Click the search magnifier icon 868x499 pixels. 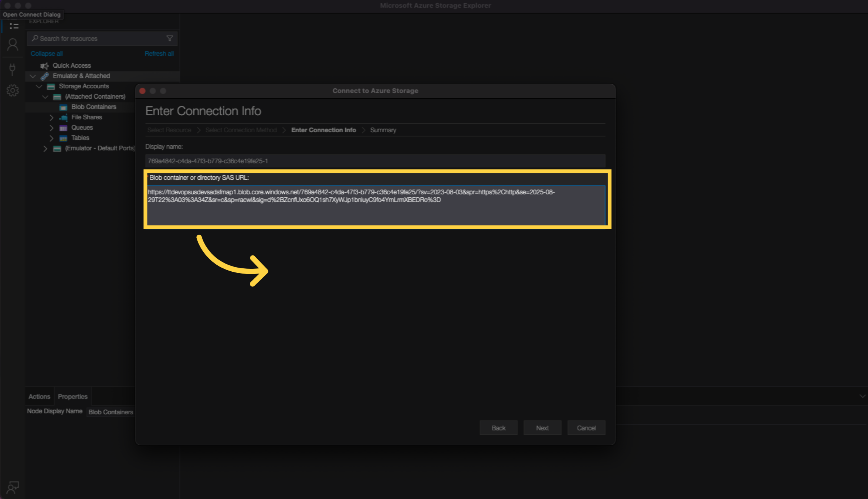coord(35,38)
